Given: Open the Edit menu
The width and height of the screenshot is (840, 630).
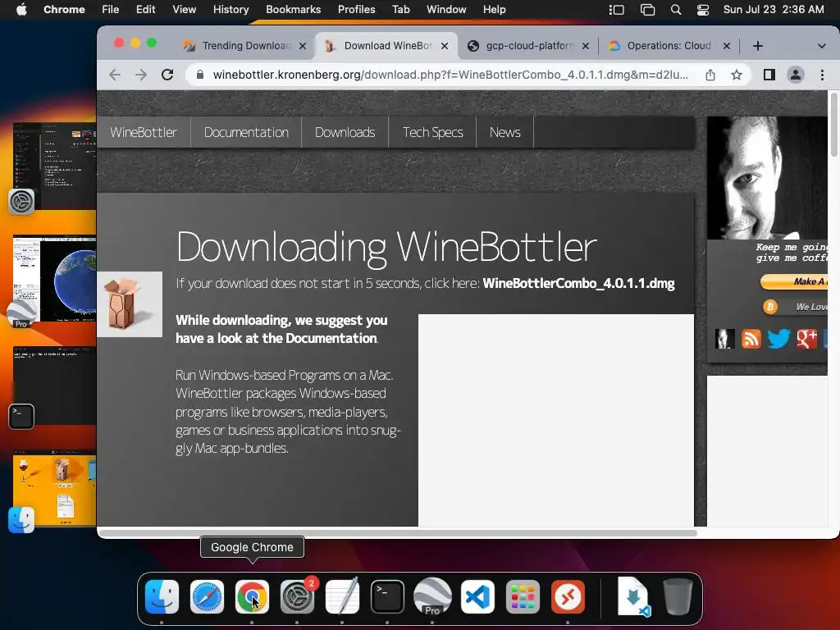Looking at the screenshot, I should [146, 10].
